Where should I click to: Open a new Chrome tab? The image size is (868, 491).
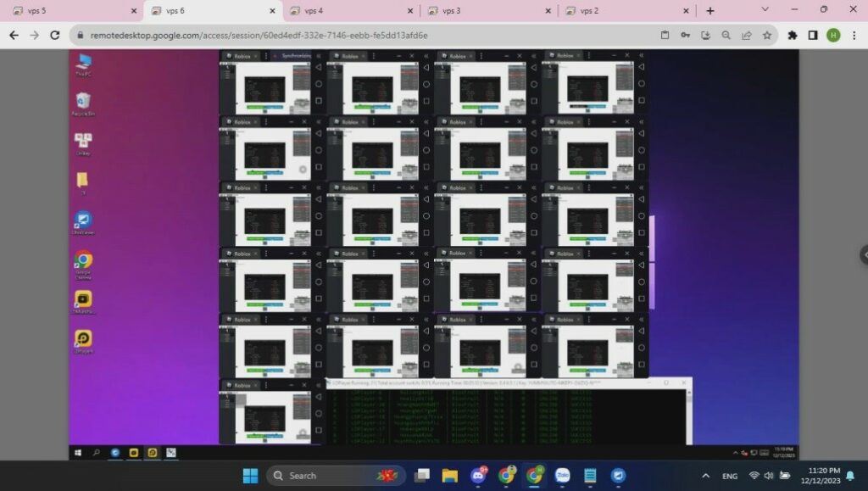(710, 10)
